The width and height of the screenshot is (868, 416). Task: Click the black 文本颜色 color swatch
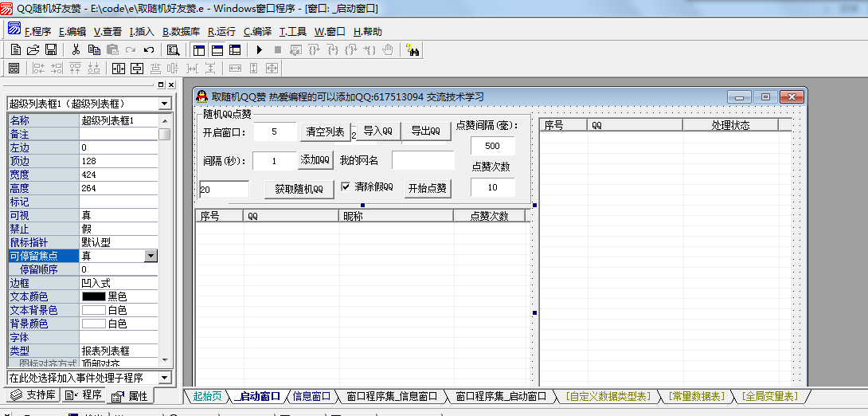click(x=93, y=297)
